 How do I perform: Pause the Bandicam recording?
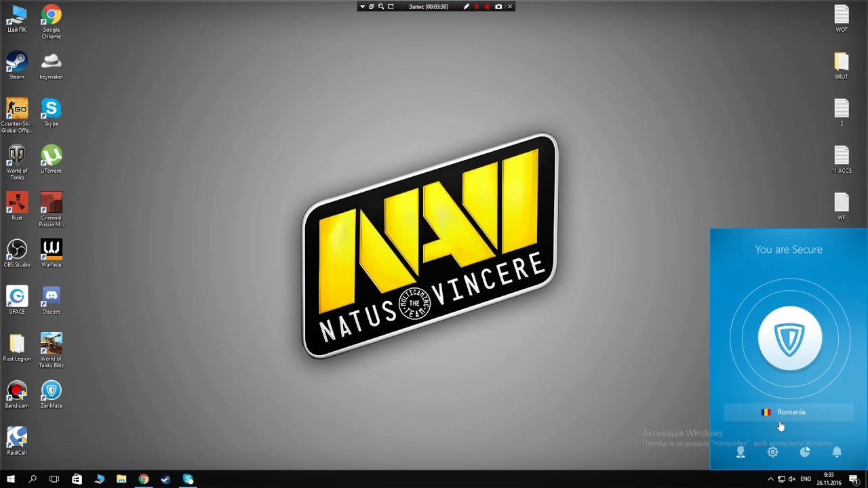pos(477,7)
